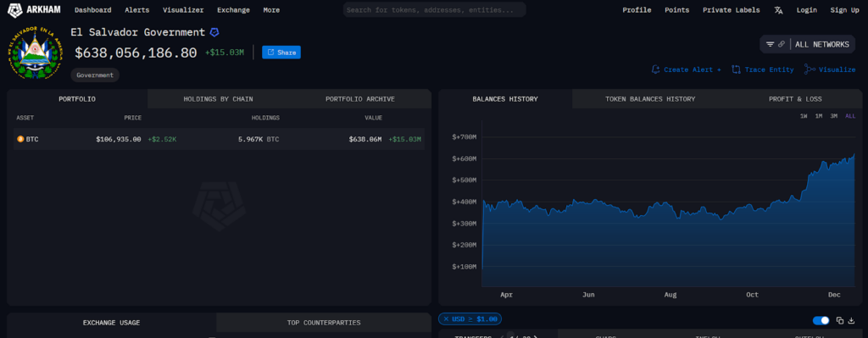Click the El Salvador Government title

(x=138, y=32)
